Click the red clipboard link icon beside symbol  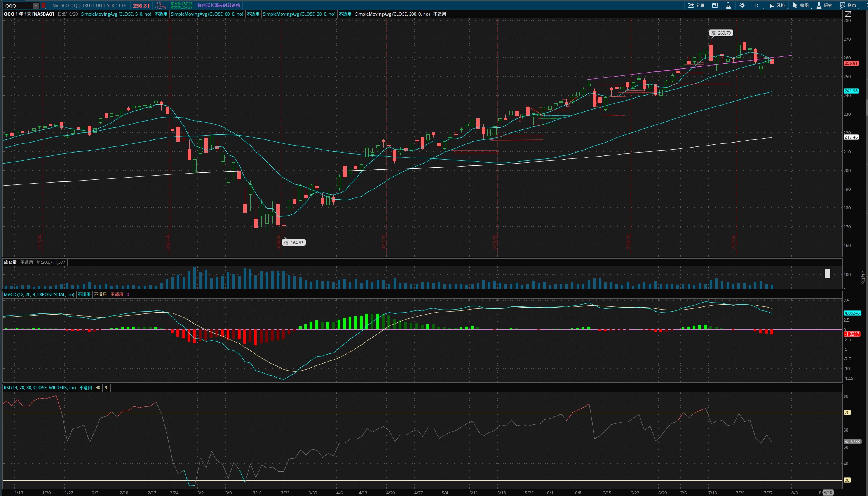[44, 5]
